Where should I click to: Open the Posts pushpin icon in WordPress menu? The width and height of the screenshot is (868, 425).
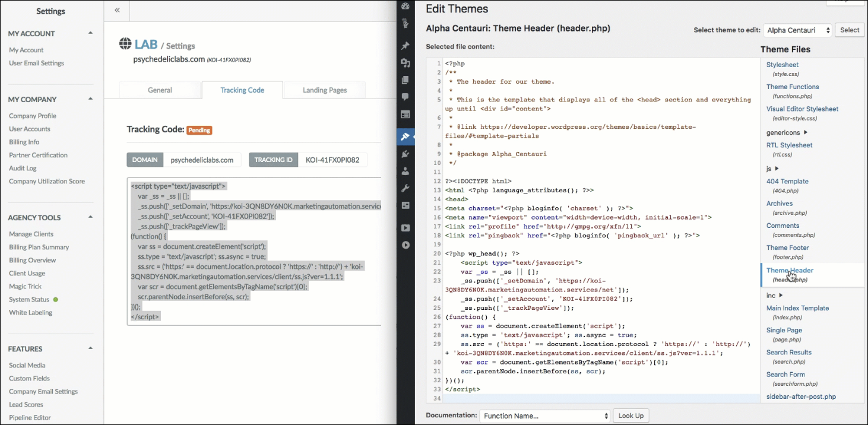click(x=406, y=46)
